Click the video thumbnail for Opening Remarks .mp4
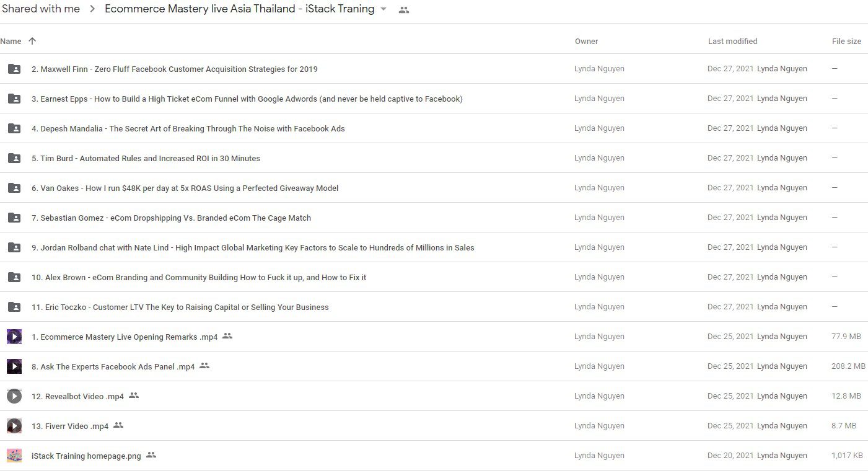868x473 pixels. point(14,337)
